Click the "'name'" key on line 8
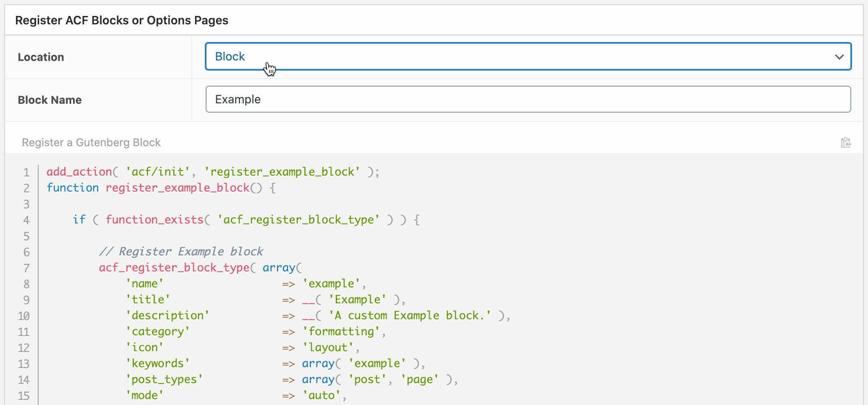The height and width of the screenshot is (405, 868). pos(144,284)
